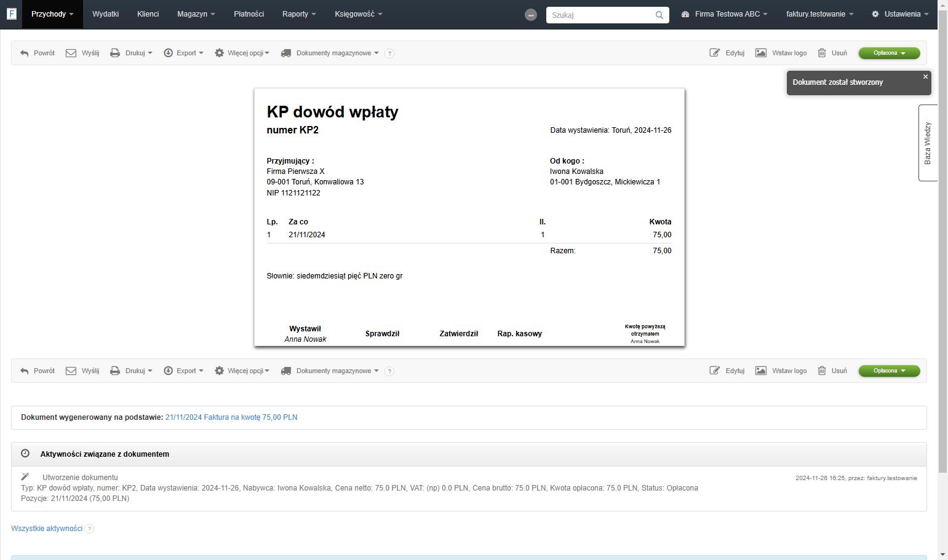Image resolution: width=948 pixels, height=560 pixels.
Task: Go to the Wydatki section
Action: pos(106,14)
